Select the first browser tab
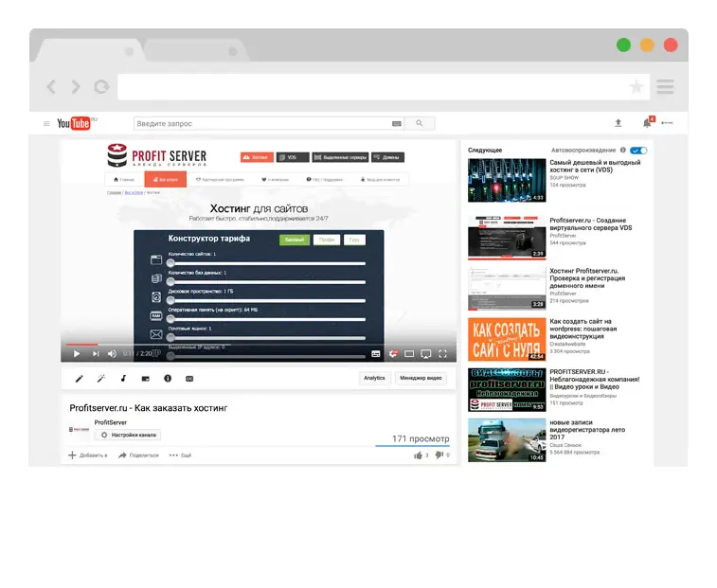Viewport: 717px width, 588px height. pyautogui.click(x=90, y=51)
